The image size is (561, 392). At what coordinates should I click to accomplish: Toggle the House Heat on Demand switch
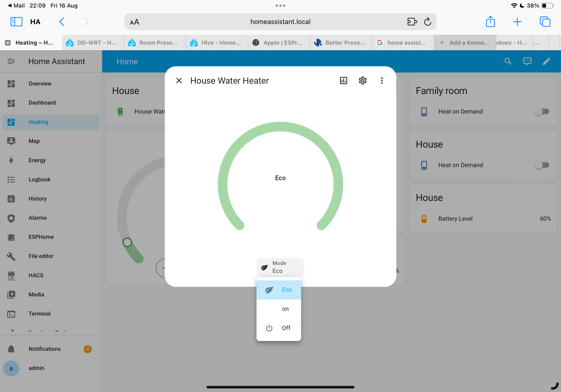tap(542, 165)
